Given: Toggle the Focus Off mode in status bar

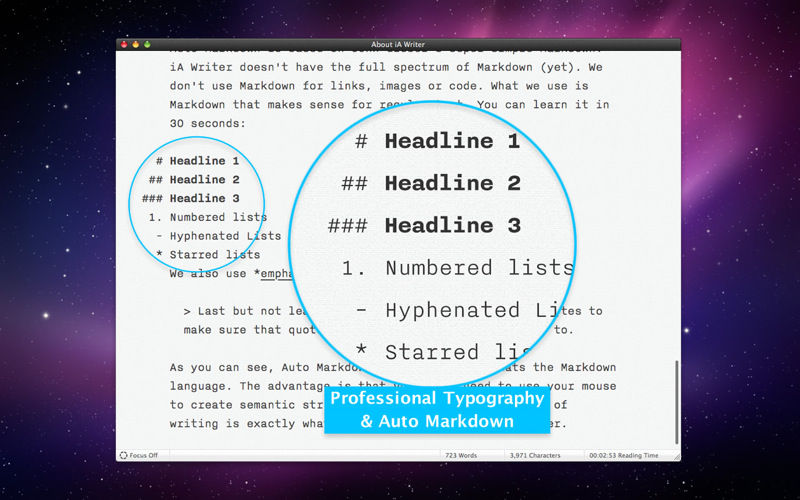Looking at the screenshot, I should (139, 455).
